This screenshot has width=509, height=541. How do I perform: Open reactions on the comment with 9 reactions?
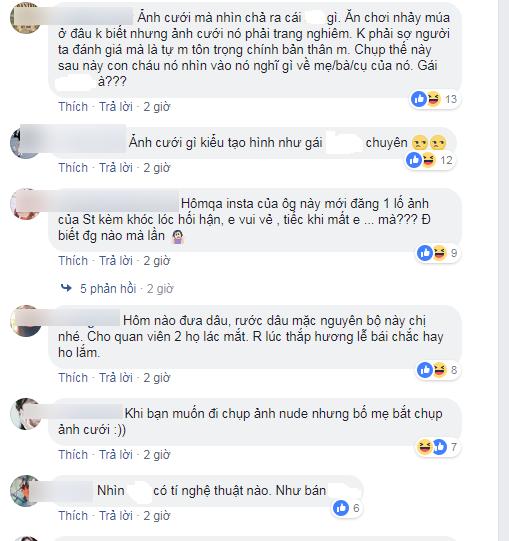click(x=437, y=253)
